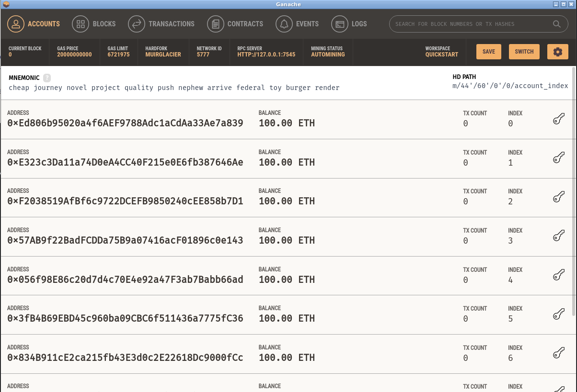Click the RPC server HTTP://127.0.0.1:7545 value
This screenshot has width=577, height=392.
pos(266,55)
